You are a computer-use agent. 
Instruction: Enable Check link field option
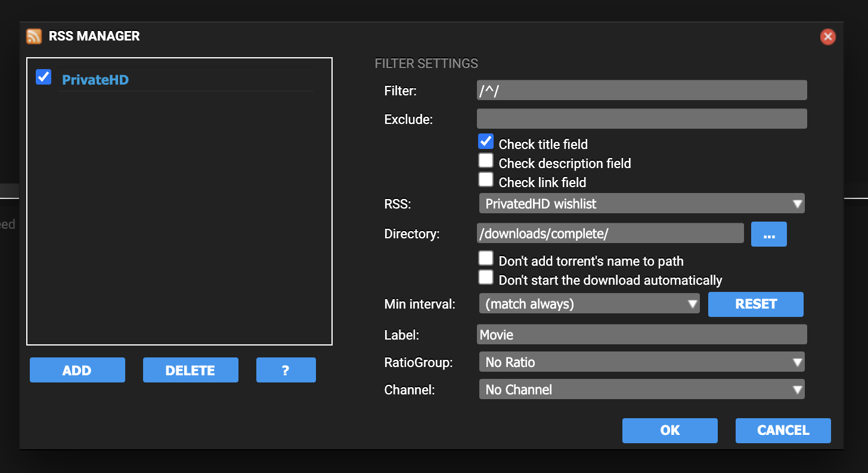click(486, 180)
